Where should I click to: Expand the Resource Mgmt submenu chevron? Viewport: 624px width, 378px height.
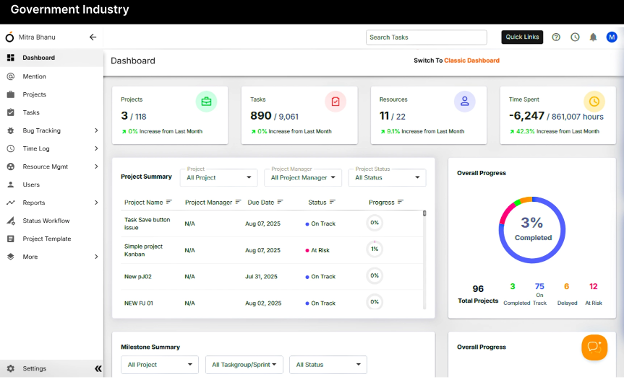click(x=96, y=166)
